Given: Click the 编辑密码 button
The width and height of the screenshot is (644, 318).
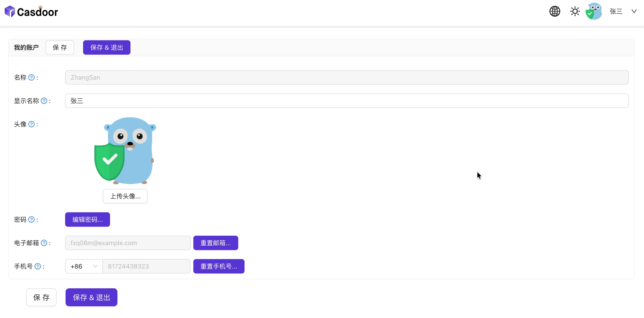Looking at the screenshot, I should [88, 219].
